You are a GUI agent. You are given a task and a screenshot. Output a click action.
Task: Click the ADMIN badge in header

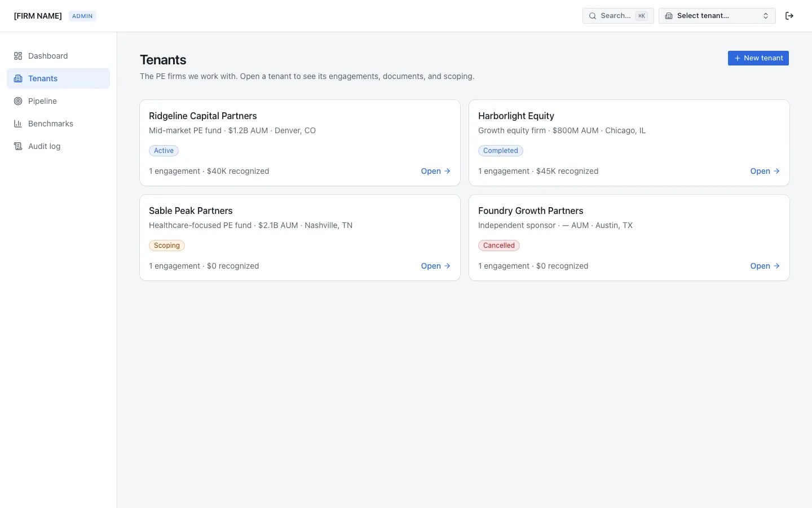82,16
